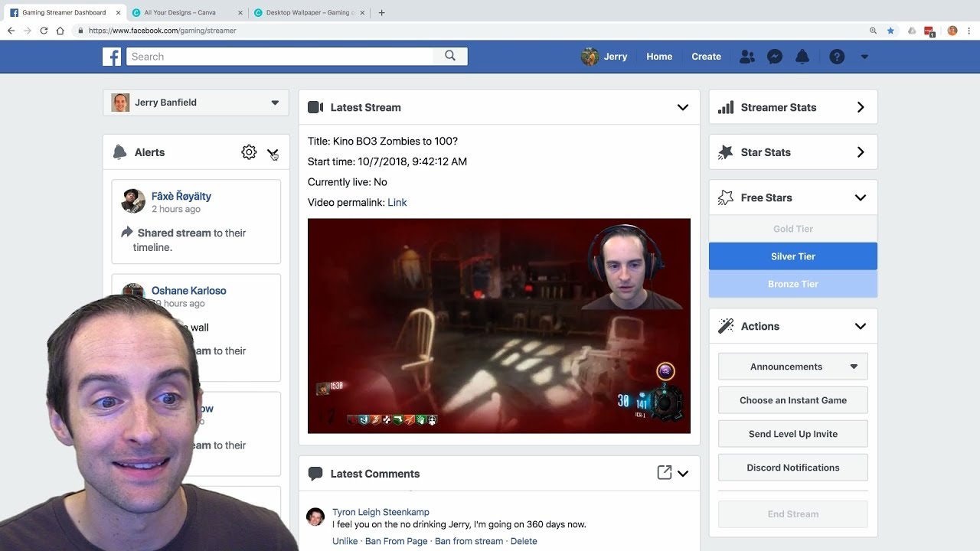Collapse the Latest Stream section
Viewport: 980px width, 551px height.
tap(682, 107)
